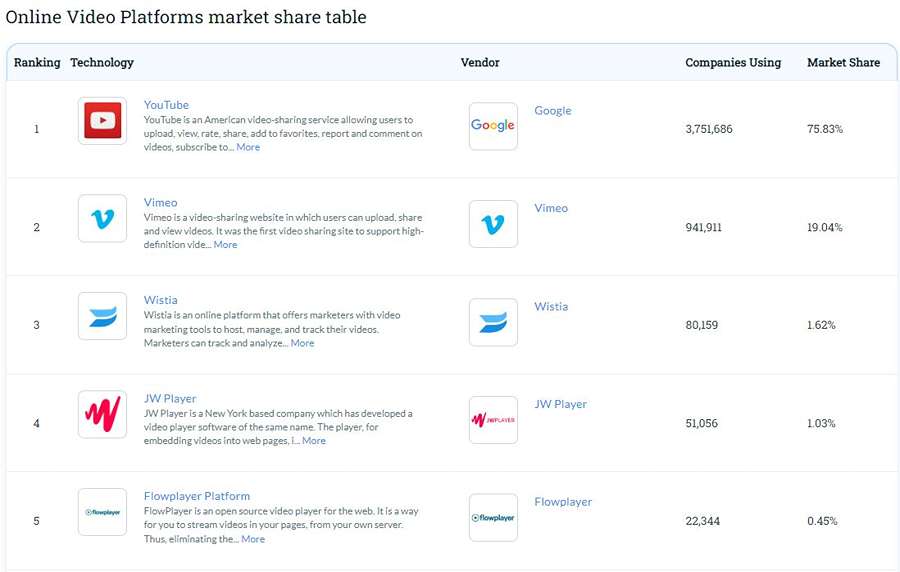Screen dimensions: 900x572
Task: Click the Wistia technology logo icon
Action: 102,317
